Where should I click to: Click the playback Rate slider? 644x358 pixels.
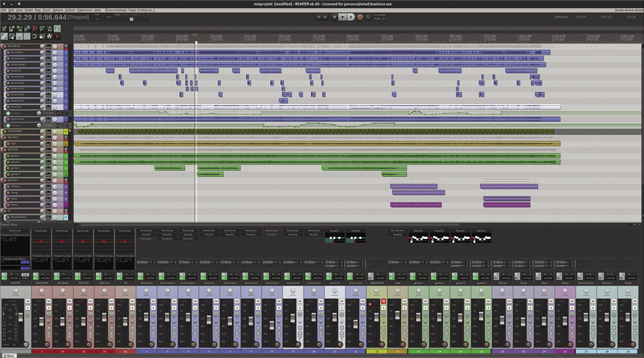point(131,19)
